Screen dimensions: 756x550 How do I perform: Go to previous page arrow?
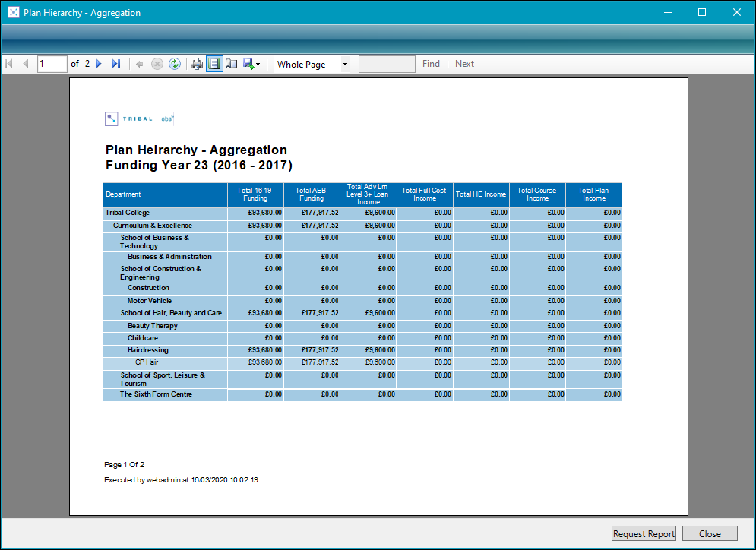[26, 64]
